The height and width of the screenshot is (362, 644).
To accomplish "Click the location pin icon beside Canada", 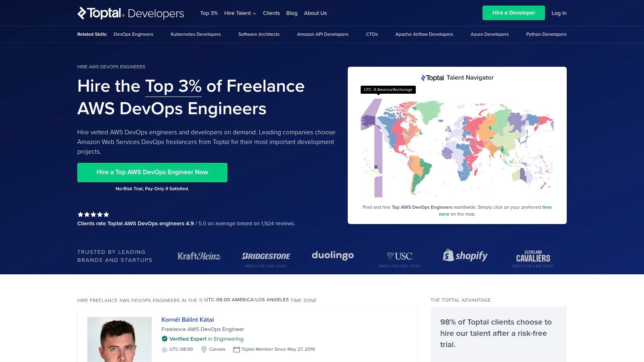I will (204, 349).
